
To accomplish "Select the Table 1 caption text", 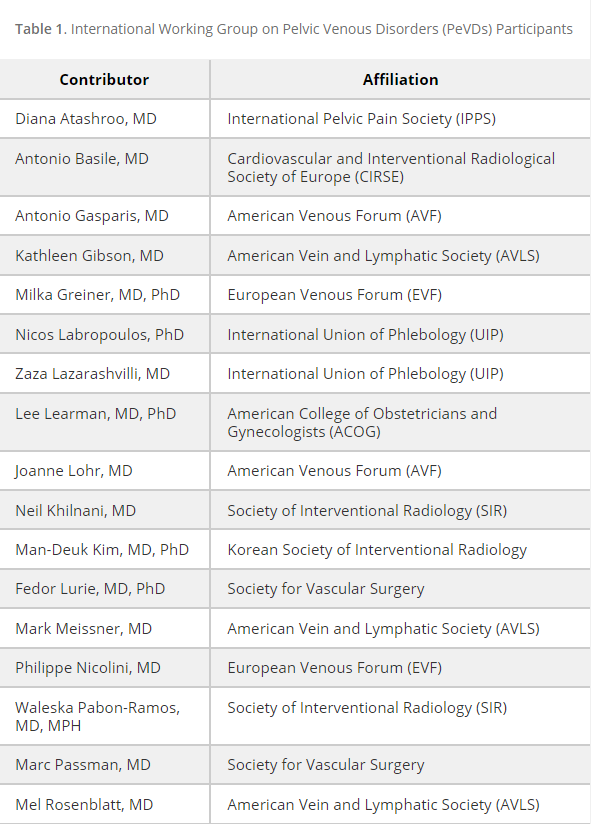I will coord(294,29).
